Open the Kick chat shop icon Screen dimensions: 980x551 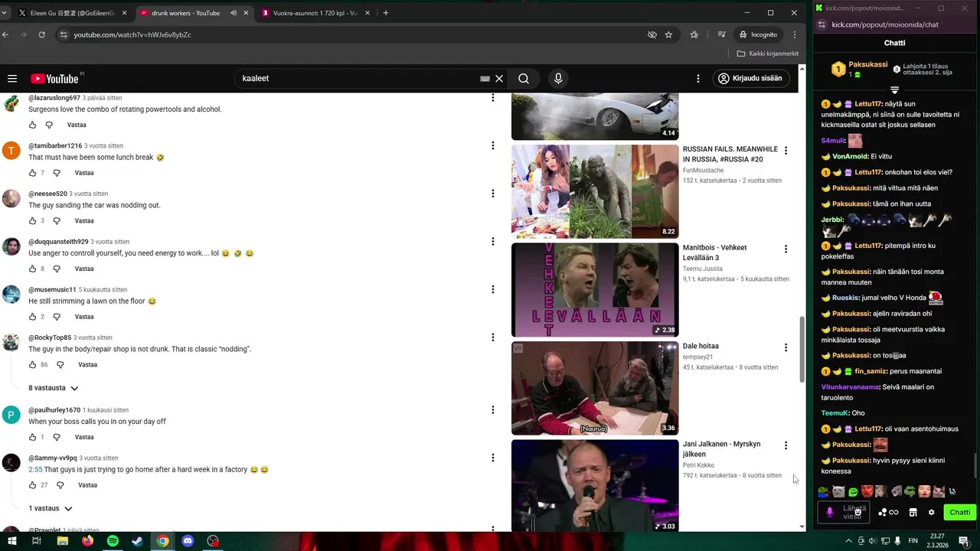point(913,513)
